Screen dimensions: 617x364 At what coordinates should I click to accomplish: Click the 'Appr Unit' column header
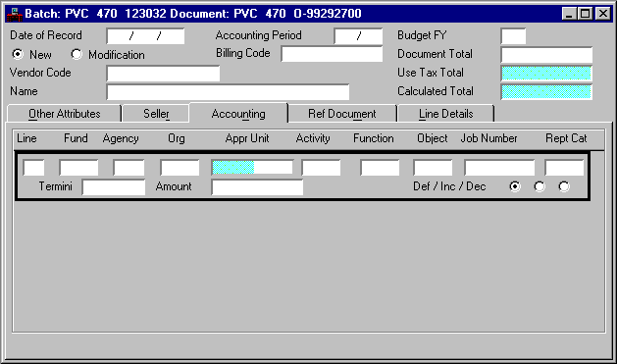247,138
